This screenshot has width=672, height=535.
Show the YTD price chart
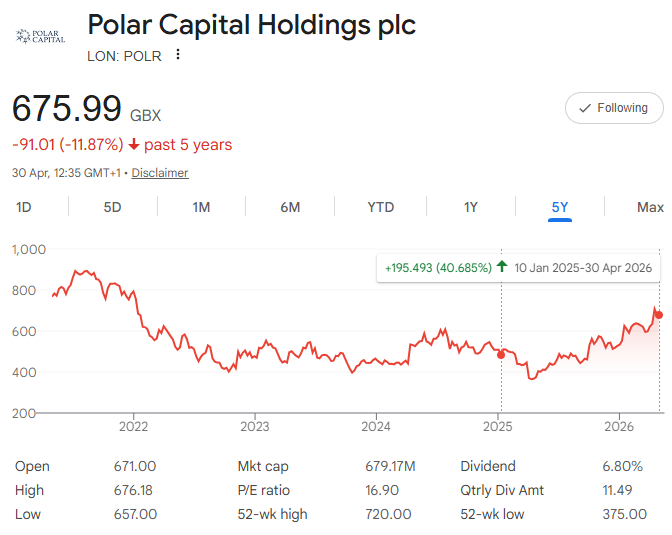380,207
